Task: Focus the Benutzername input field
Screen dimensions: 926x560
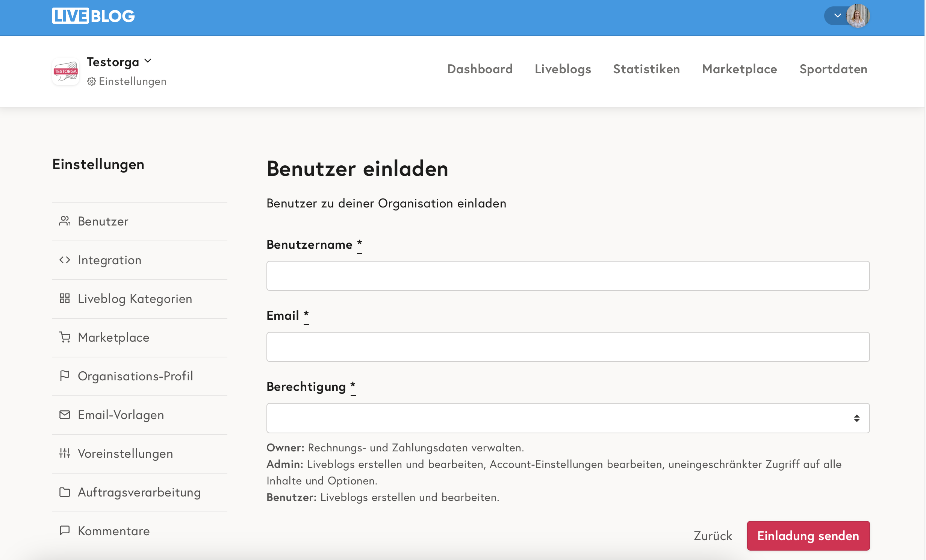Action: coord(568,276)
